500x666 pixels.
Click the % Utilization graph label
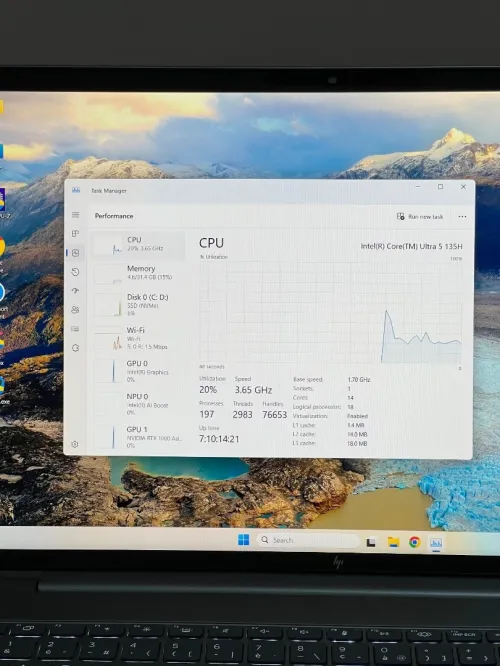(214, 257)
